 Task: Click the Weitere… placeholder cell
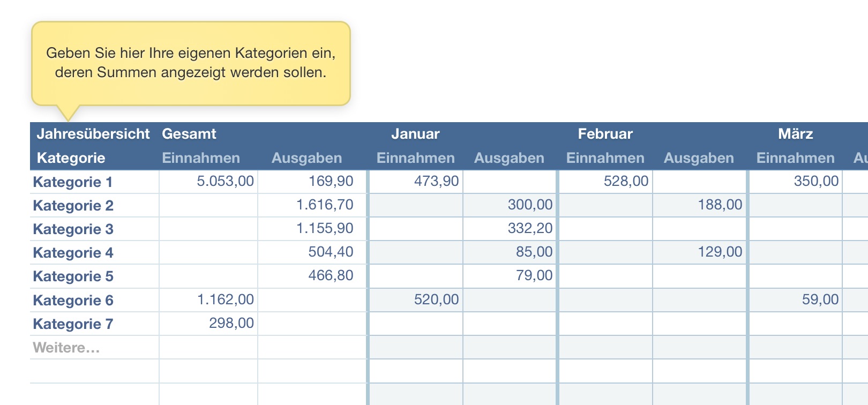point(66,348)
